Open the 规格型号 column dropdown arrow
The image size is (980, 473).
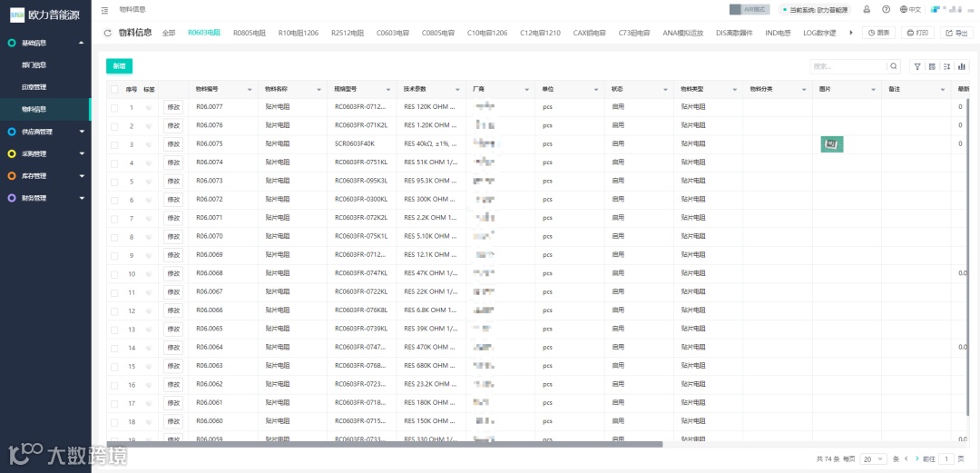tap(388, 90)
